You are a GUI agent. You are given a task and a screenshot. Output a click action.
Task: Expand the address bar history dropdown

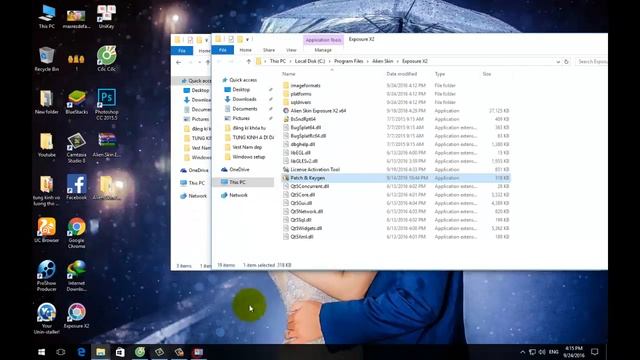tap(558, 62)
